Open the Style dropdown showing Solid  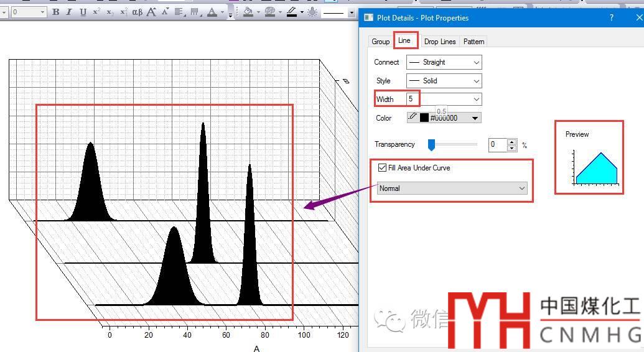tap(444, 81)
